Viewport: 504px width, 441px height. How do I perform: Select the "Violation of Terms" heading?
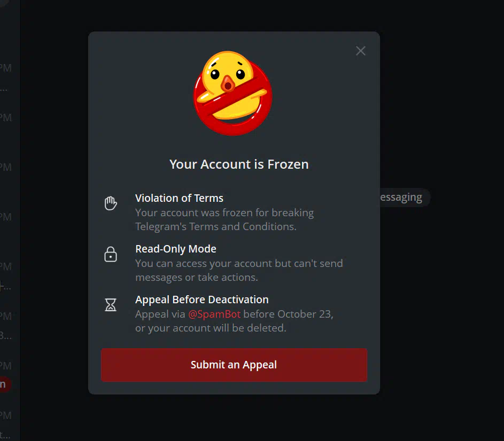[179, 198]
